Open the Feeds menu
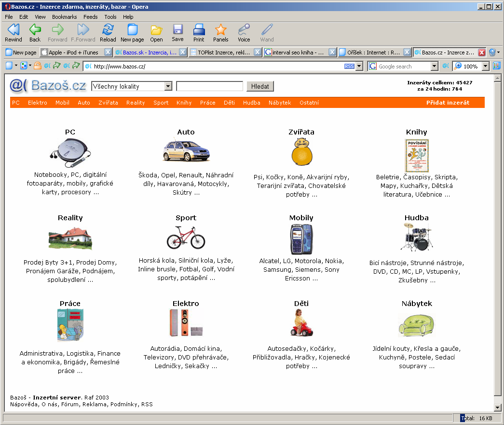 90,17
